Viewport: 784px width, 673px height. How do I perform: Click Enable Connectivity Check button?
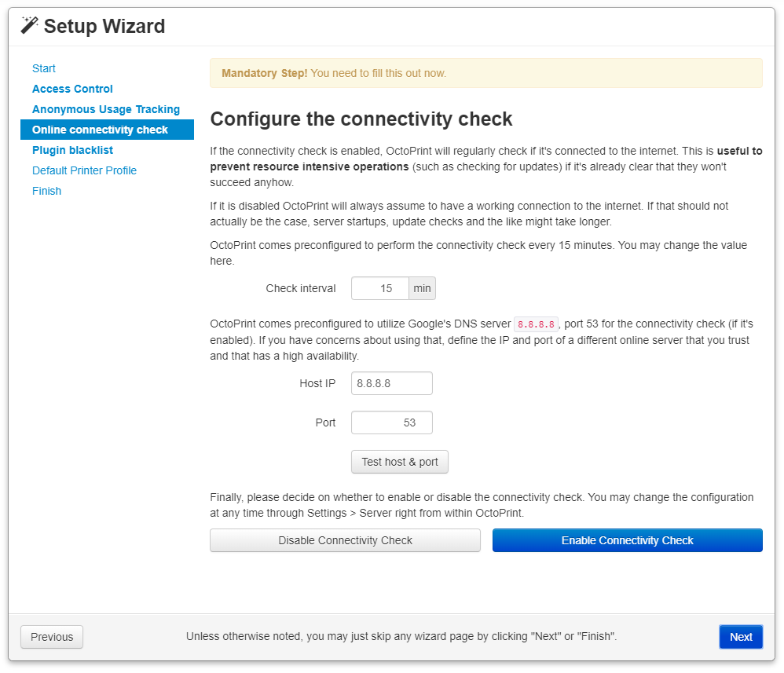[628, 540]
